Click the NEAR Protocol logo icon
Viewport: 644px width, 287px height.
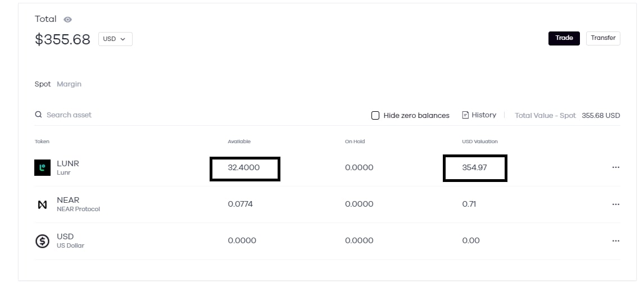[42, 204]
